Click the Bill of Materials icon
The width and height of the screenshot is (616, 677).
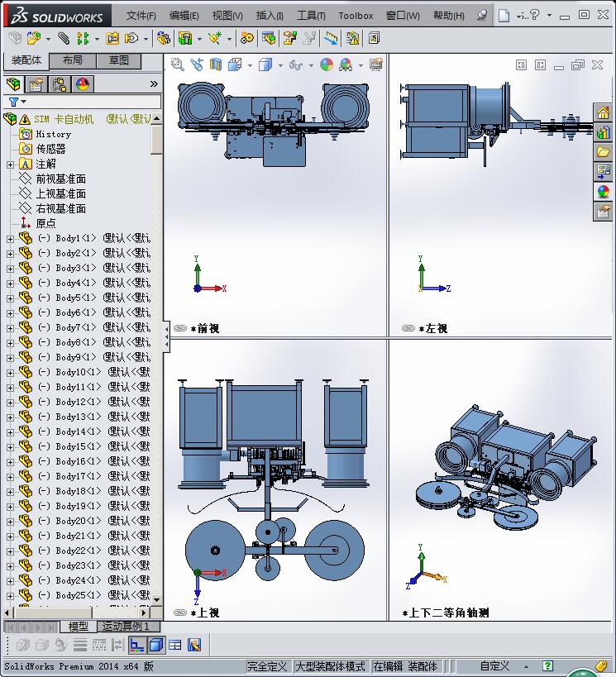pos(268,39)
